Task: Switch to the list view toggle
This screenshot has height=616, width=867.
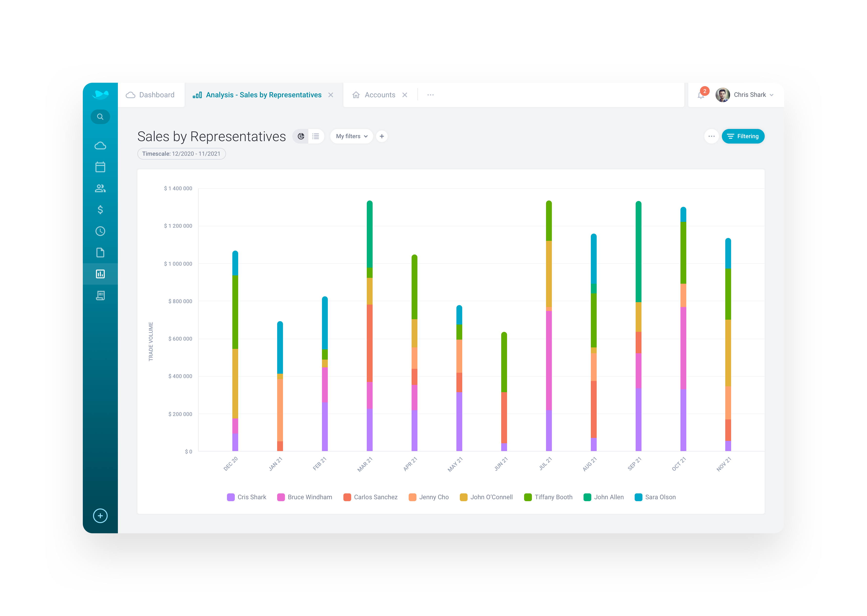Action: pos(316,136)
